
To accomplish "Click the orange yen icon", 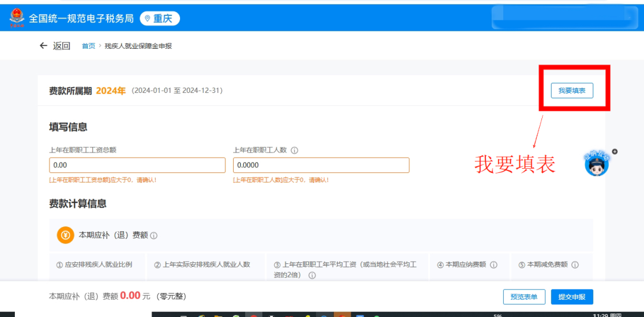I will click(66, 235).
